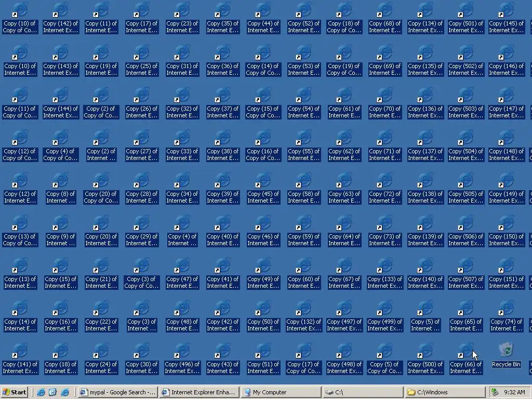This screenshot has height=399, width=532.
Task: Select the Copy (26) of Internet Explorer shortcut
Action: 141,103
